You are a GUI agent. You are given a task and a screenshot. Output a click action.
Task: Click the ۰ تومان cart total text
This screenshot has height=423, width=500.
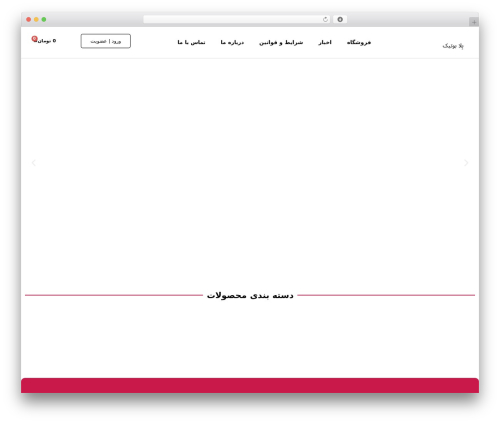pyautogui.click(x=47, y=41)
